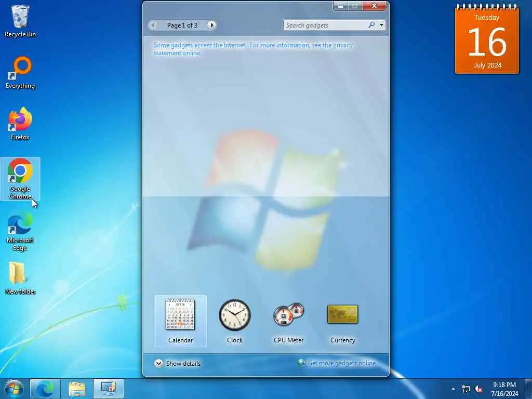Select the Calendar gadget

(180, 321)
